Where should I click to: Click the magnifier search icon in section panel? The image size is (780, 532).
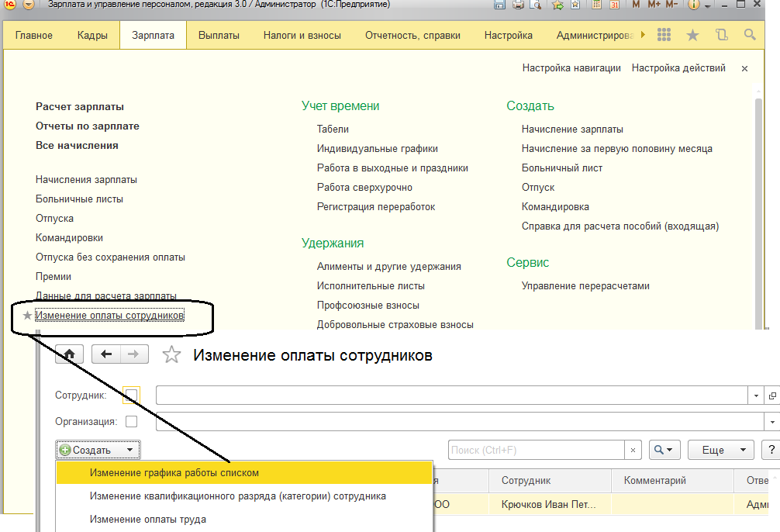click(x=749, y=36)
